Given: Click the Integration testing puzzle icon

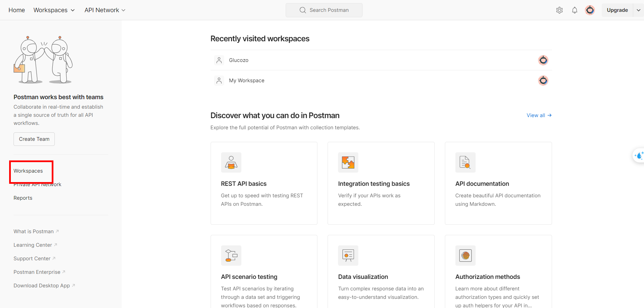Looking at the screenshot, I should 348,162.
